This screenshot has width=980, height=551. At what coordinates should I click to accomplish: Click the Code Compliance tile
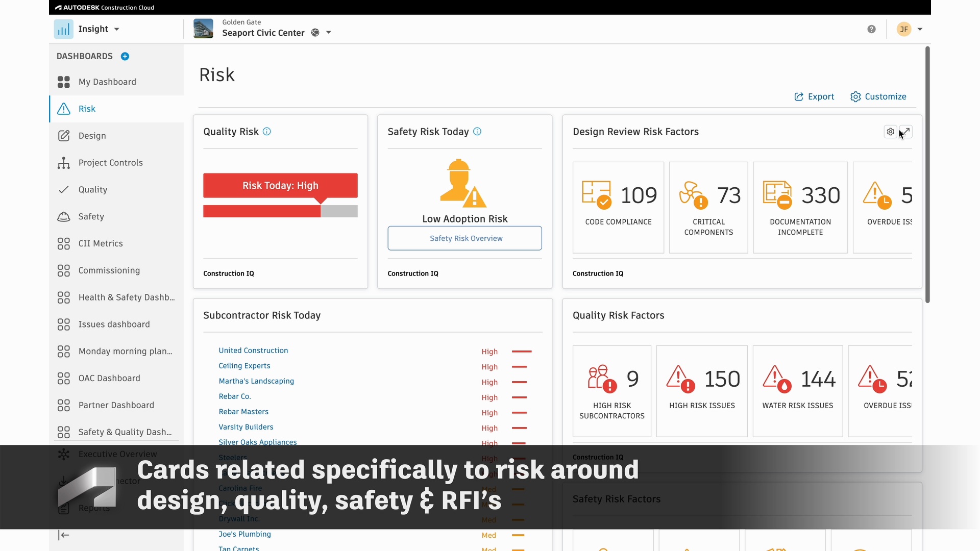tap(618, 207)
